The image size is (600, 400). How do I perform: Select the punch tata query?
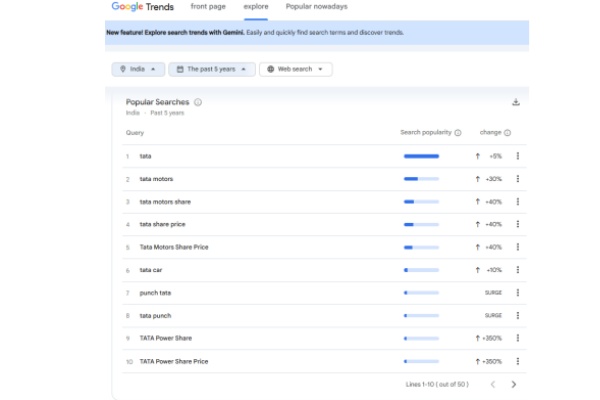pos(155,293)
